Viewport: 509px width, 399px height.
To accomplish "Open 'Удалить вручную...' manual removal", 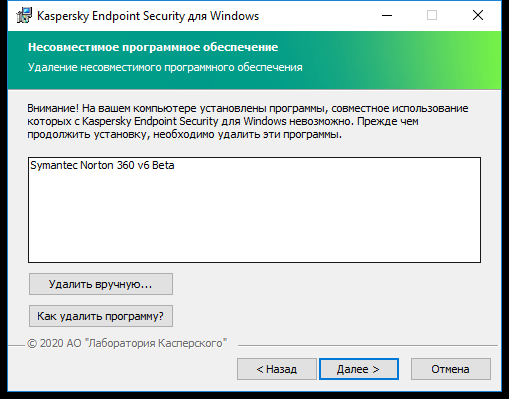I will click(x=101, y=284).
